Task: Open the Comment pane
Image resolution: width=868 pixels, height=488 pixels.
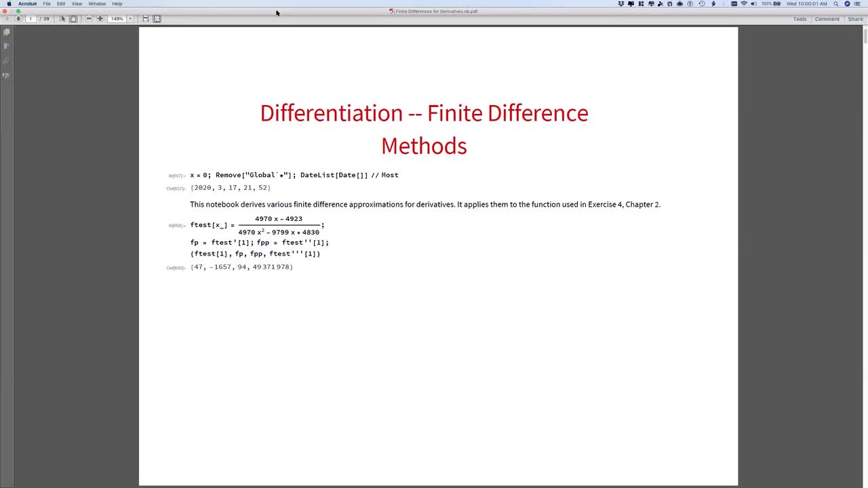Action: (827, 19)
